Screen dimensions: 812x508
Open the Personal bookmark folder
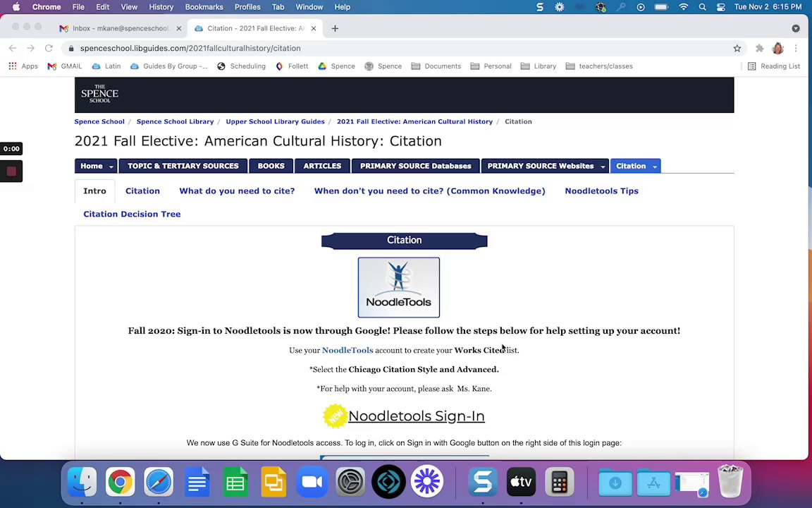coord(491,66)
